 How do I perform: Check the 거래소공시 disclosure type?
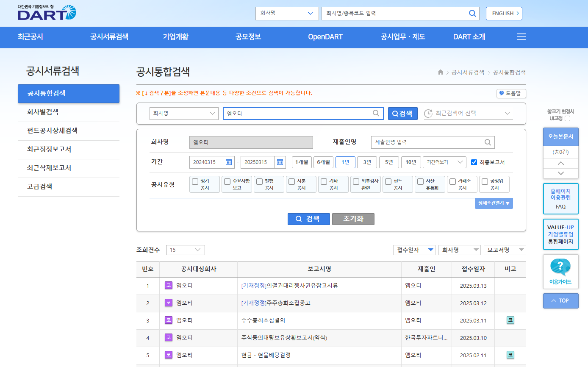pyautogui.click(x=453, y=181)
